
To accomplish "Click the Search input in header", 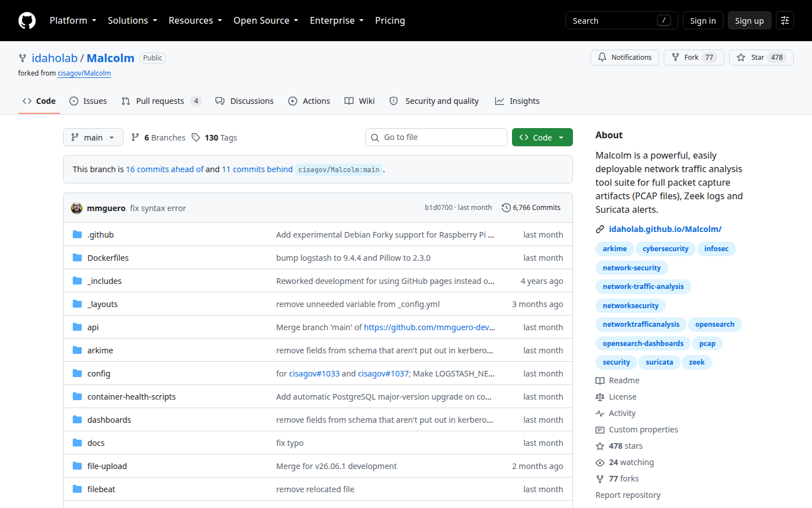I will 621,20.
